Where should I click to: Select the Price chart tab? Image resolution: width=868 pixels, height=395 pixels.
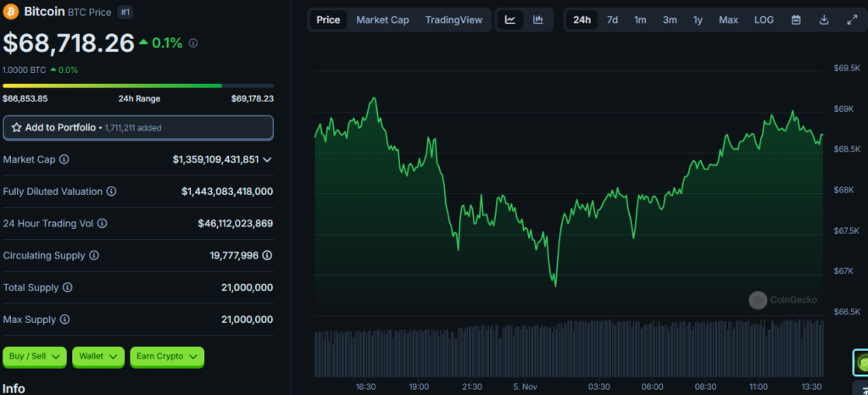pyautogui.click(x=328, y=19)
